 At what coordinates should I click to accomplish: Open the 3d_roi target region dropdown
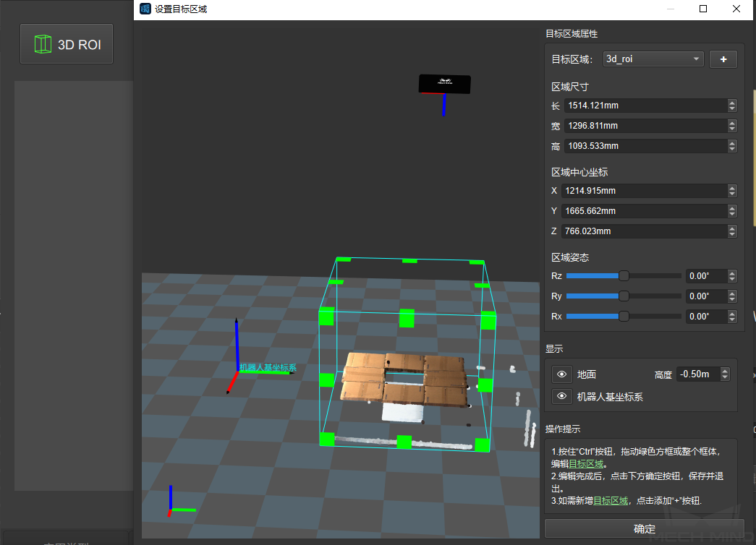(653, 59)
